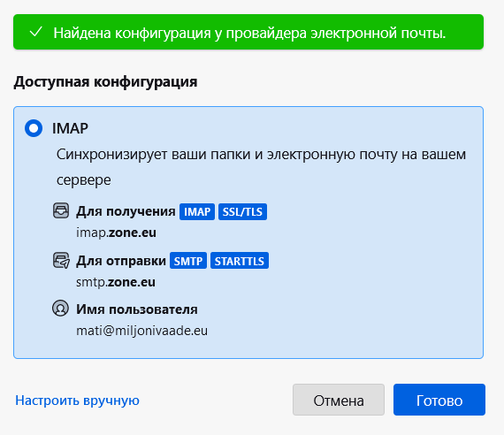Click the checkmark icon in green banner

35,32
